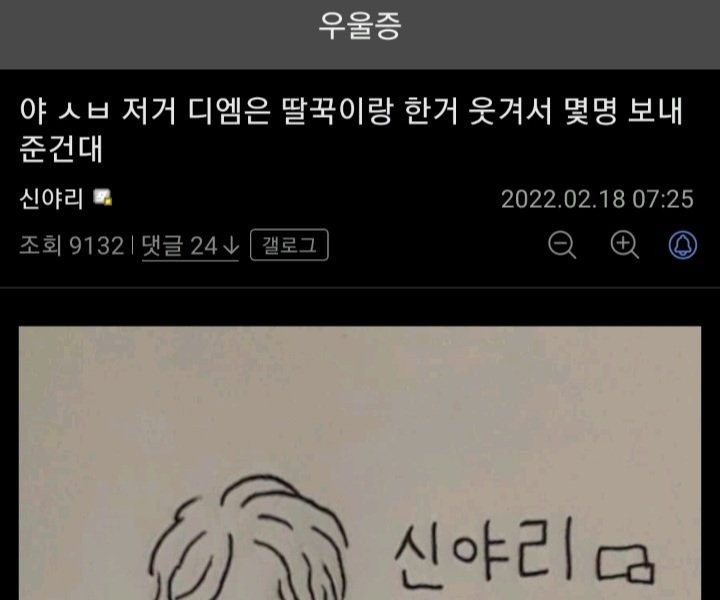The width and height of the screenshot is (720, 600).
Task: Click the sketched hair drawing in the image
Action: click(250, 538)
